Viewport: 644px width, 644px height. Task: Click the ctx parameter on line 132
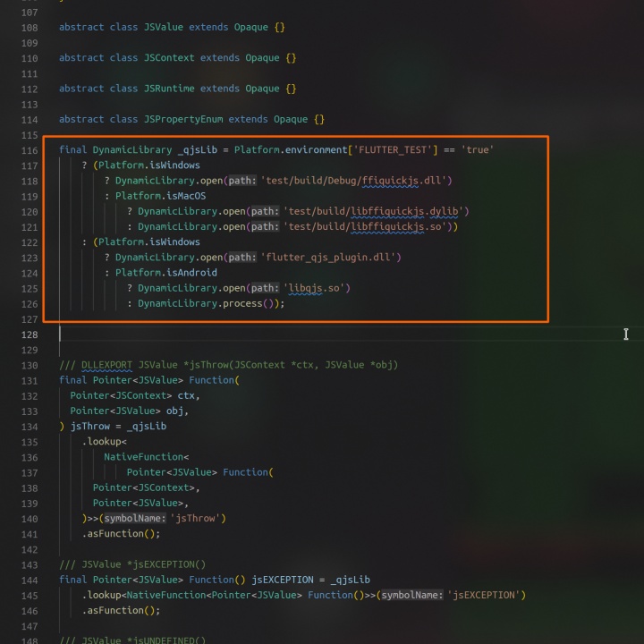(x=186, y=395)
